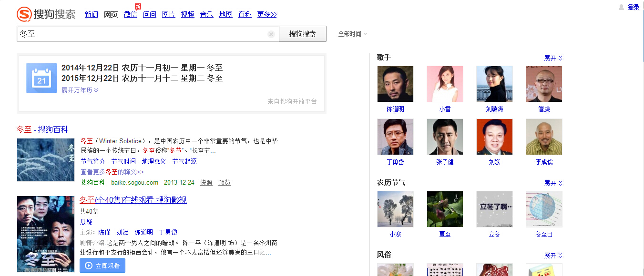Click the 李成儒 name link
Viewport: 644px width, 276px height.
click(x=544, y=162)
